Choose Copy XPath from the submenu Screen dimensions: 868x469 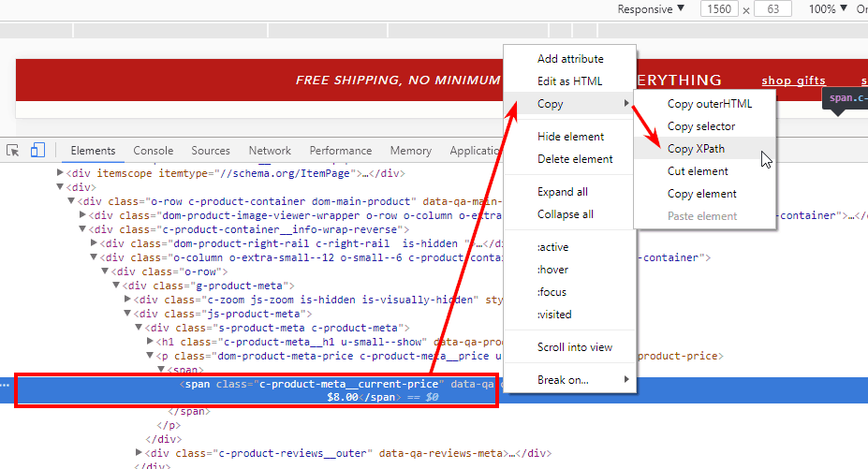tap(696, 149)
